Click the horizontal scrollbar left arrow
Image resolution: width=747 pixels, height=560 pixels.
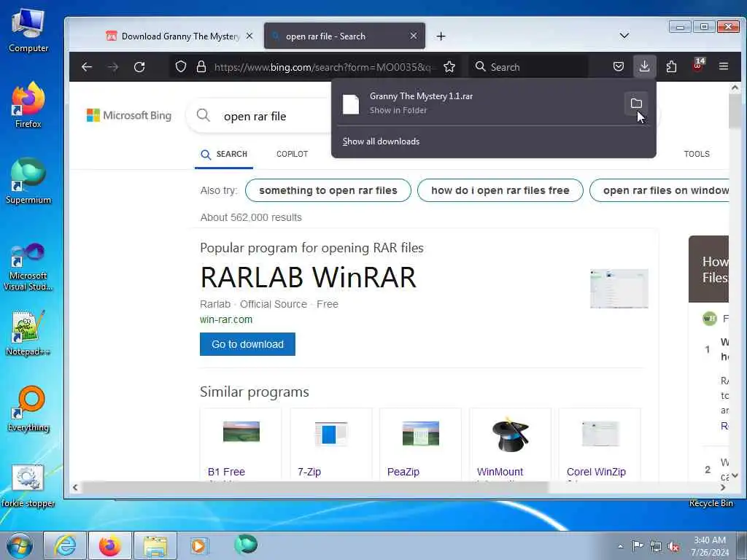[x=75, y=487]
